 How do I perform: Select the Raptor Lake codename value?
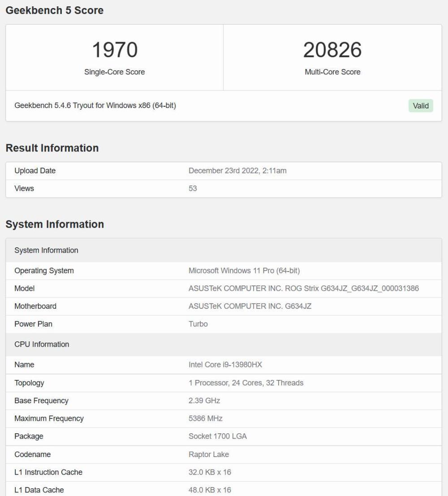[x=208, y=455]
